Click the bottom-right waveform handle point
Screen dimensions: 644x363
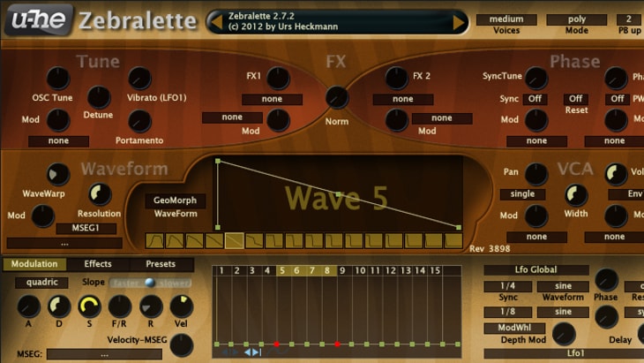click(x=459, y=227)
